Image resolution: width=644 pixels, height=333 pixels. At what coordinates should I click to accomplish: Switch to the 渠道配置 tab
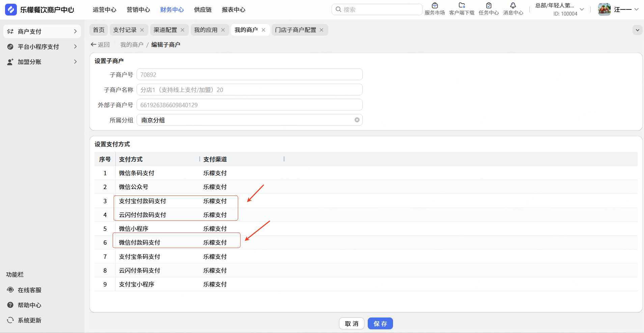click(165, 30)
